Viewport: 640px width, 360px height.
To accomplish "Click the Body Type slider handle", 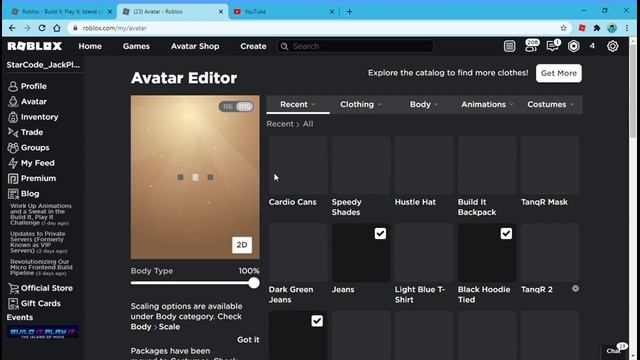I will (x=253, y=283).
